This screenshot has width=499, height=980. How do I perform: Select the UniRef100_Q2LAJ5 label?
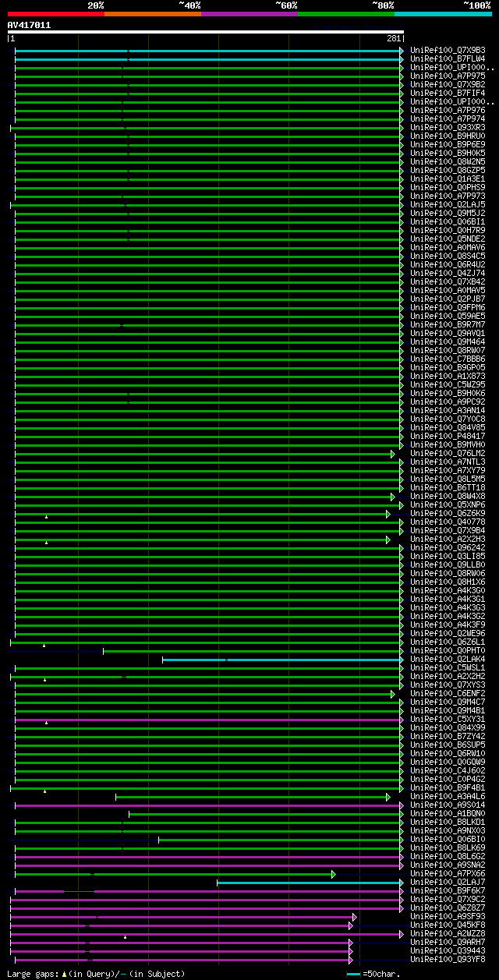pos(448,205)
